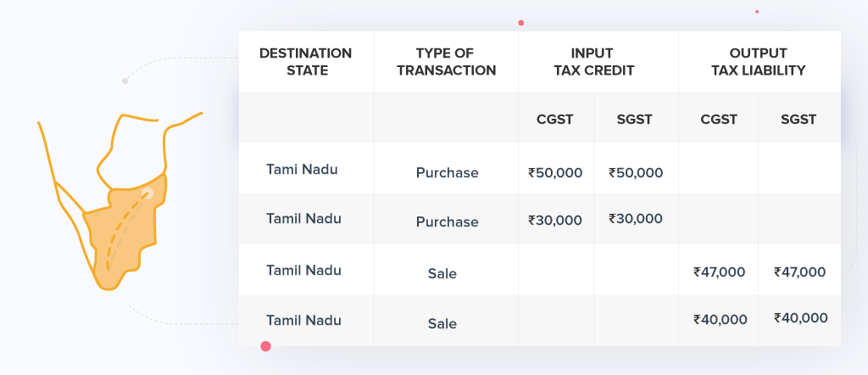Click the large pink dot below the table
The height and width of the screenshot is (375, 868).
[265, 346]
